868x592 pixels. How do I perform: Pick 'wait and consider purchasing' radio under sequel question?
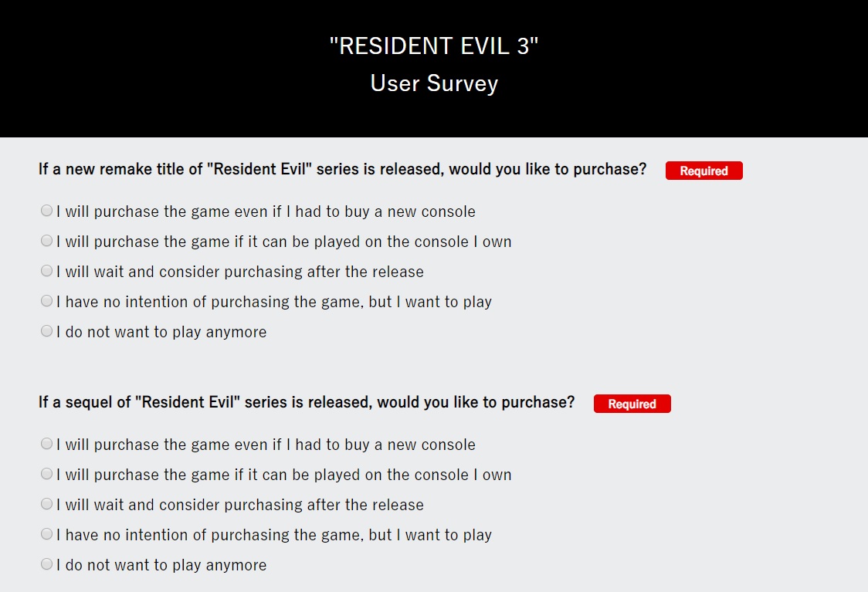[47, 504]
